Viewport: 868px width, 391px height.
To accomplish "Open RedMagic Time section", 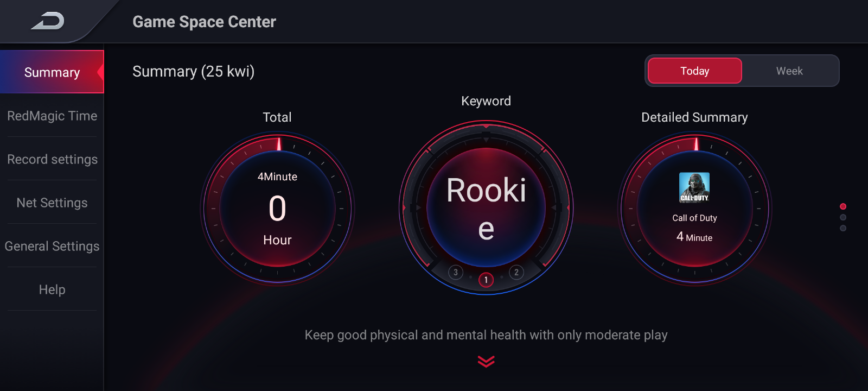I will (52, 115).
